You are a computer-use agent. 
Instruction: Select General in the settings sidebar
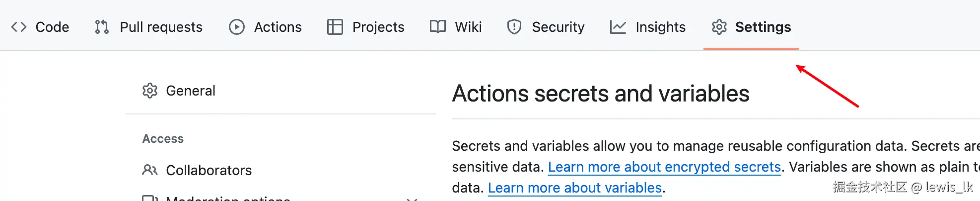[x=191, y=91]
